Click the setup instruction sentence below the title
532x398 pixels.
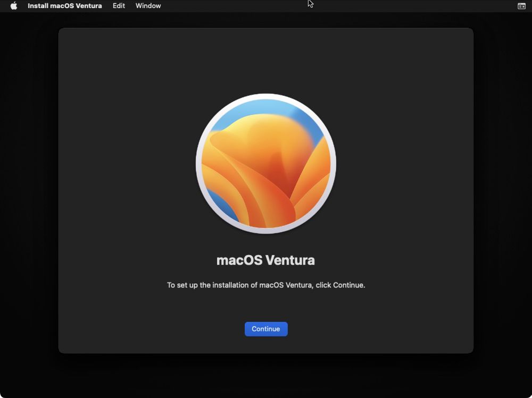(x=266, y=285)
